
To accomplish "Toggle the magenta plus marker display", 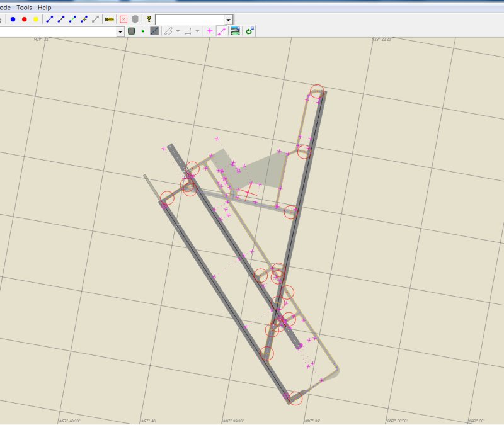I will tap(210, 31).
